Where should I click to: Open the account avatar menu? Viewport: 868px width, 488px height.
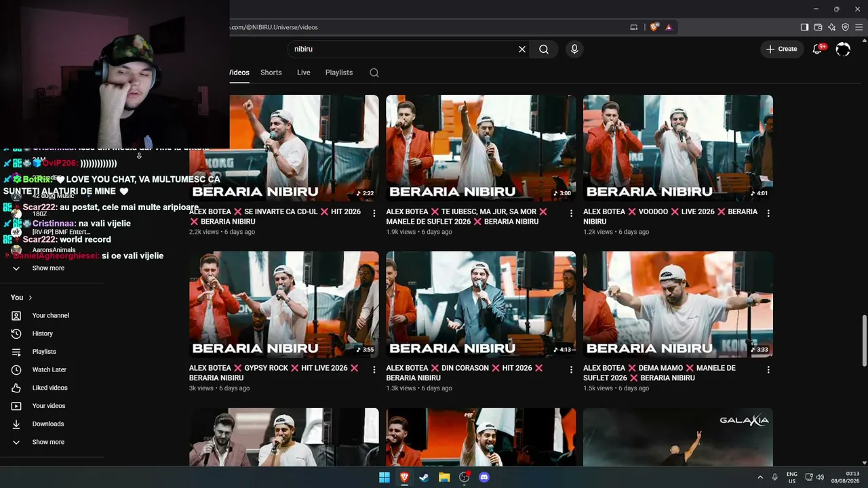click(843, 49)
